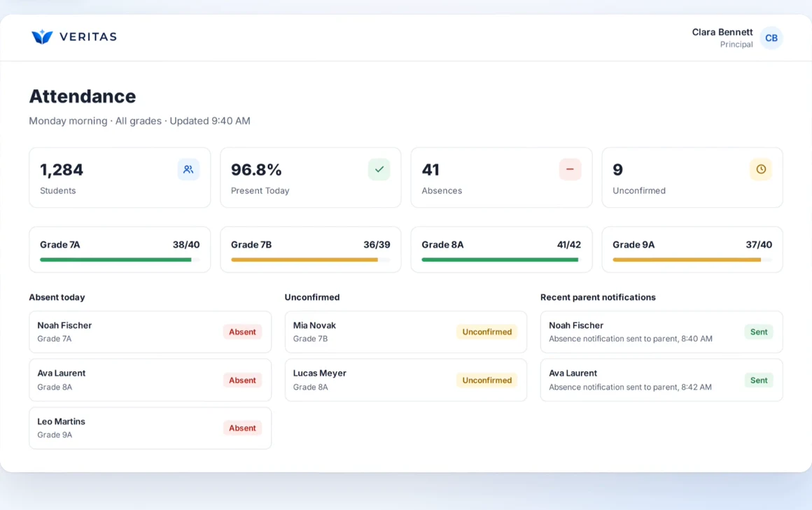Open Ava Laurent in Absent today list

coord(150,380)
